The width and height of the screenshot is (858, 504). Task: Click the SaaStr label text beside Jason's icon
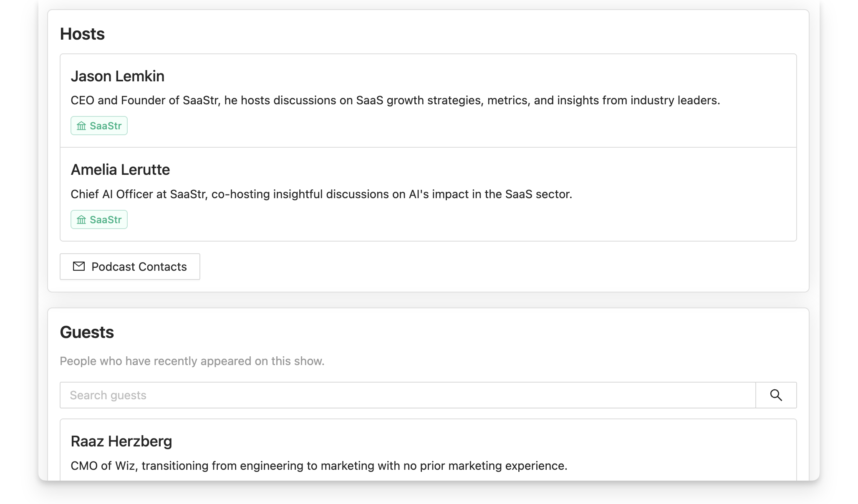(106, 126)
